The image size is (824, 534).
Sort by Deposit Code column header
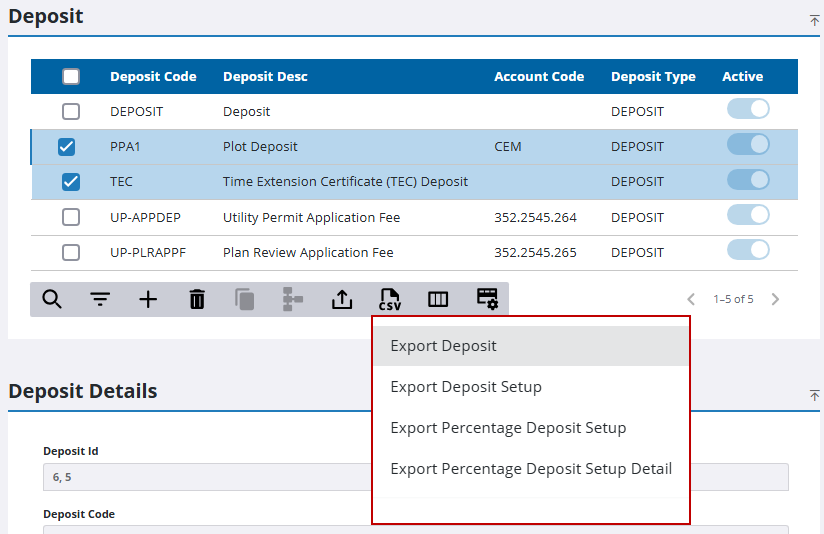click(153, 77)
